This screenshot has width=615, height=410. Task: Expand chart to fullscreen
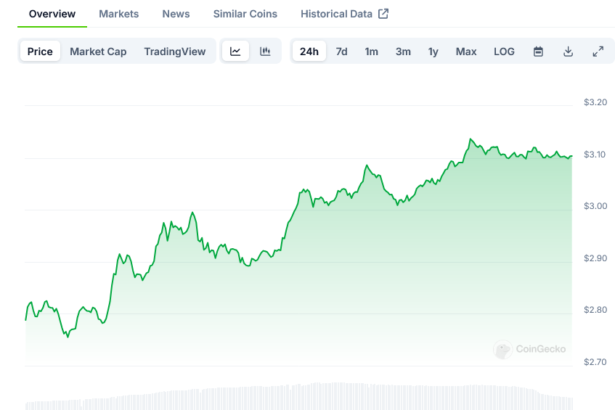pos(598,51)
